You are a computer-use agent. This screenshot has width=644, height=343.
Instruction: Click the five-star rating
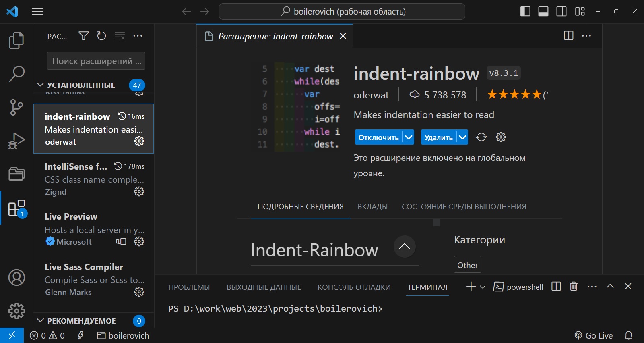(x=514, y=95)
